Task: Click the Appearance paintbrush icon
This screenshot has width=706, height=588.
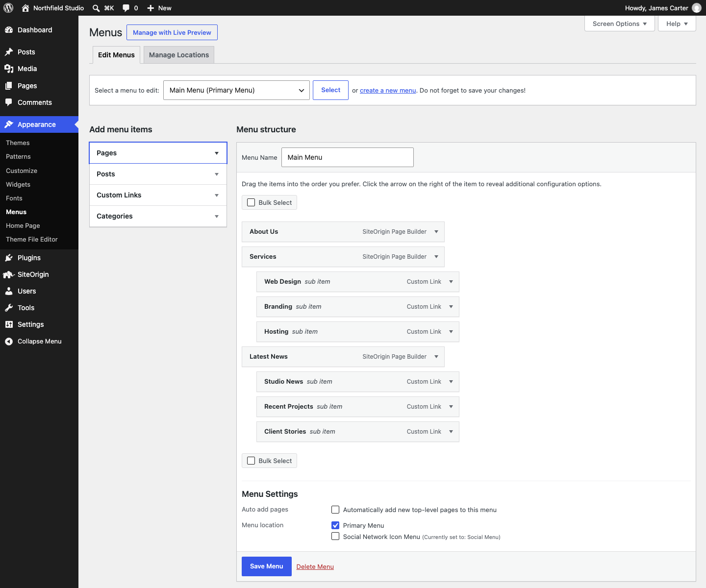Action: click(9, 124)
